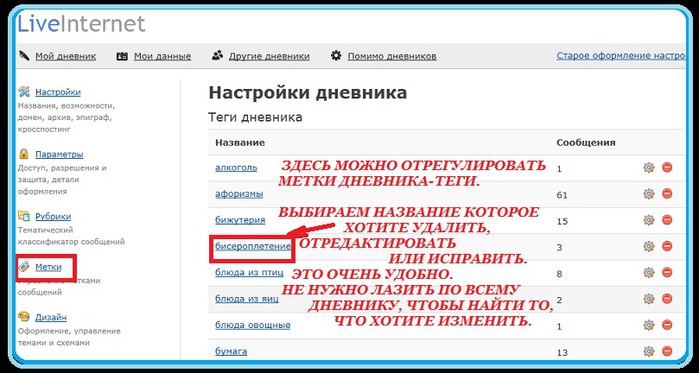Remove бисероплетение tag via red minus icon

(x=667, y=246)
